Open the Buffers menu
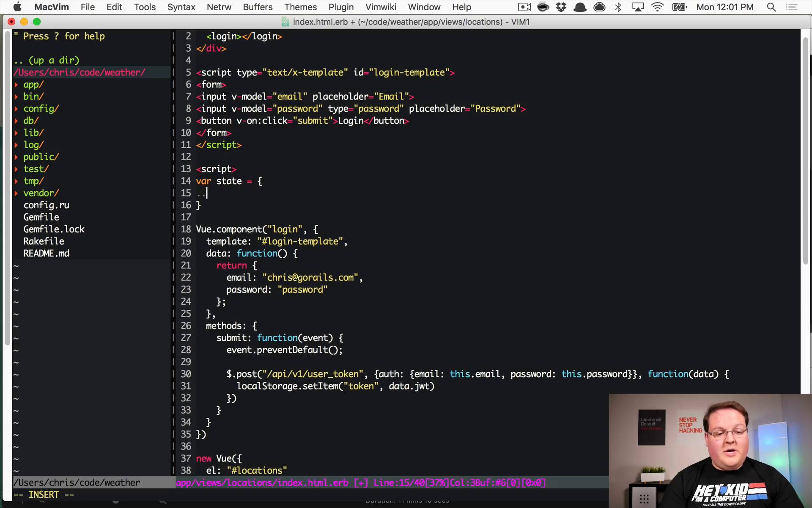The width and height of the screenshot is (812, 508). click(x=258, y=7)
